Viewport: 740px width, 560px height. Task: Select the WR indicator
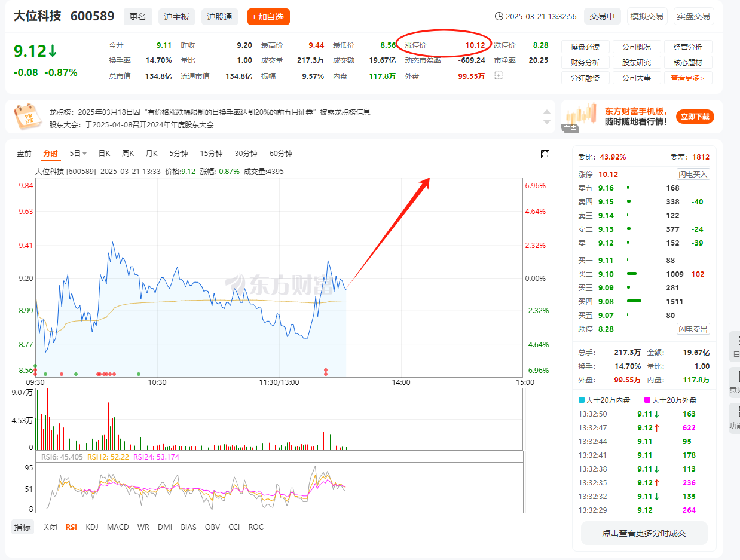point(143,527)
